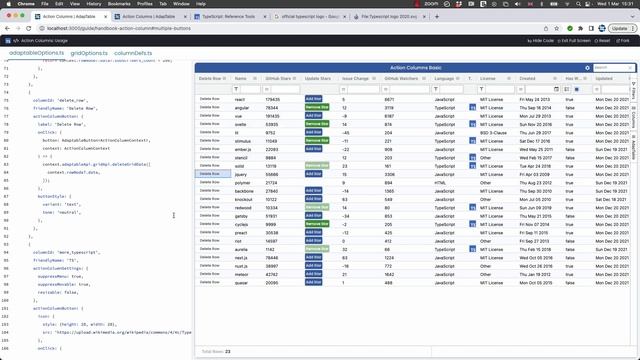The image size is (640, 360).
Task: Expand the AdapTable side panel
Action: coord(633,147)
